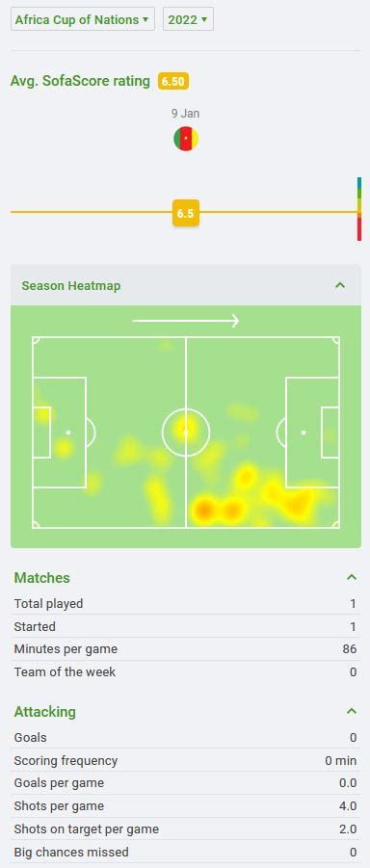Click the Total played row
This screenshot has height=868, width=370.
[185, 603]
